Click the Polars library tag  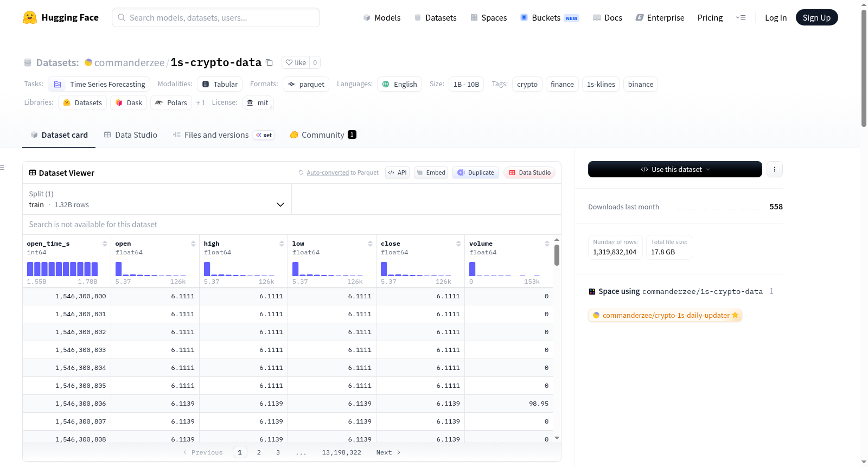171,103
